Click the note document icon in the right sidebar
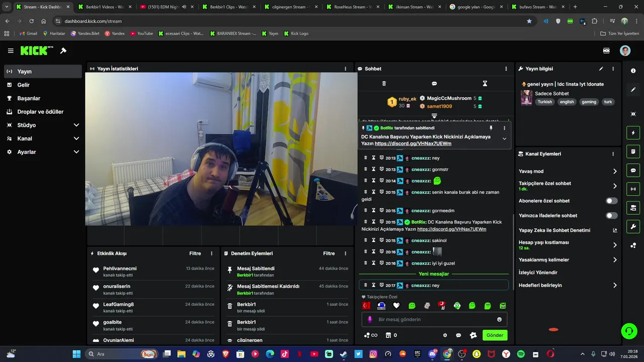 pos(633,152)
